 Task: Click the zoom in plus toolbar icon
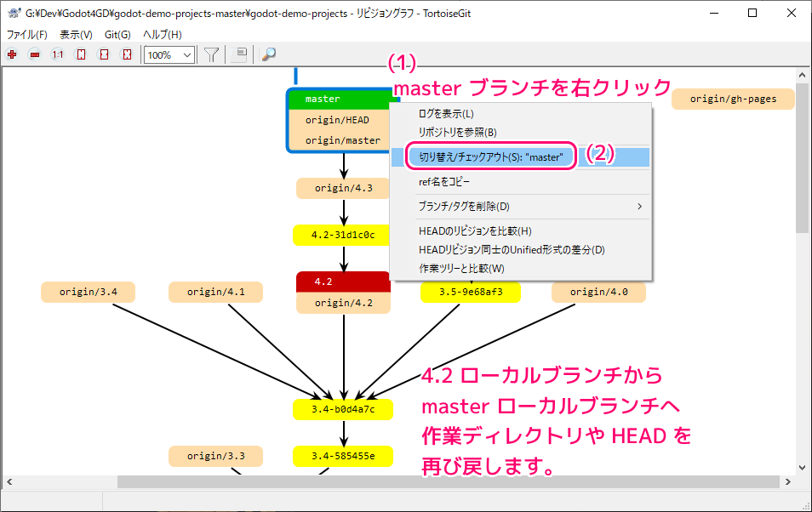tap(12, 54)
